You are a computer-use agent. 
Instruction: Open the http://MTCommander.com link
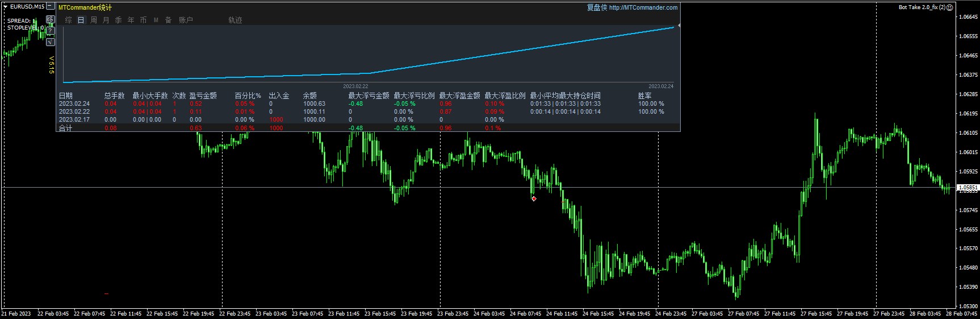pos(643,7)
